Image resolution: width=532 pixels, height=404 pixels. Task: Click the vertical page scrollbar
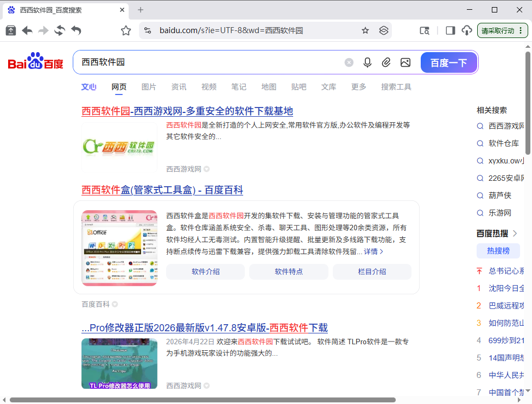[528, 103]
